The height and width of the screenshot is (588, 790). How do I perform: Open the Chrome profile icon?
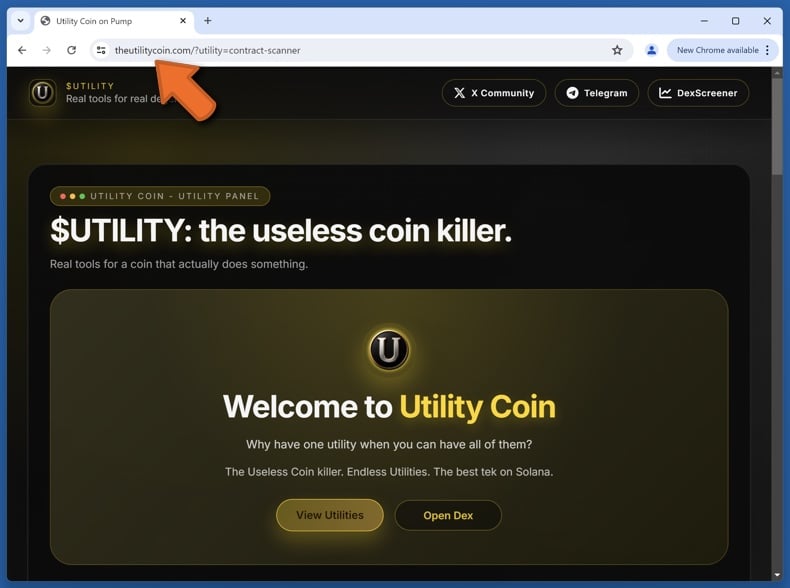651,50
